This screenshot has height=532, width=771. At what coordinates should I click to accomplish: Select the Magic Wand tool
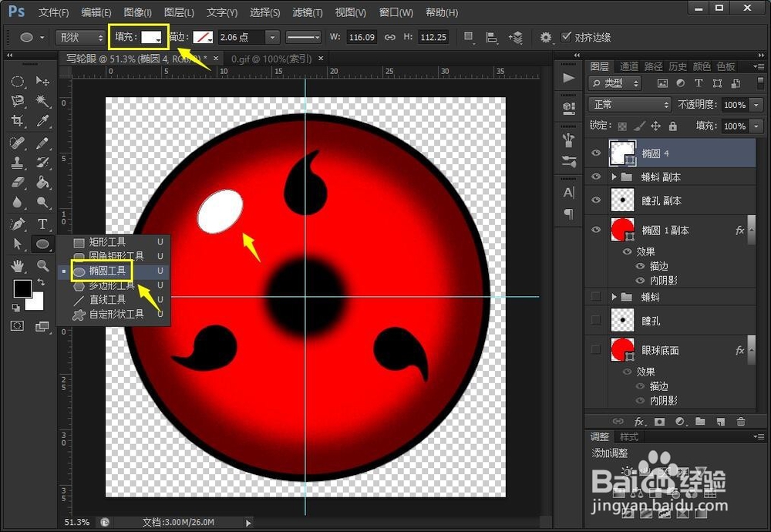coord(42,101)
